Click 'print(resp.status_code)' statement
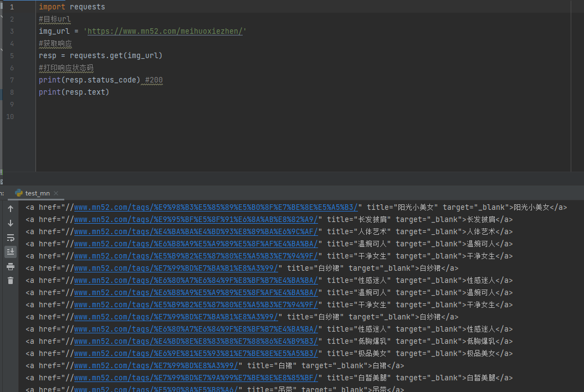This screenshot has width=584, height=392. click(89, 80)
